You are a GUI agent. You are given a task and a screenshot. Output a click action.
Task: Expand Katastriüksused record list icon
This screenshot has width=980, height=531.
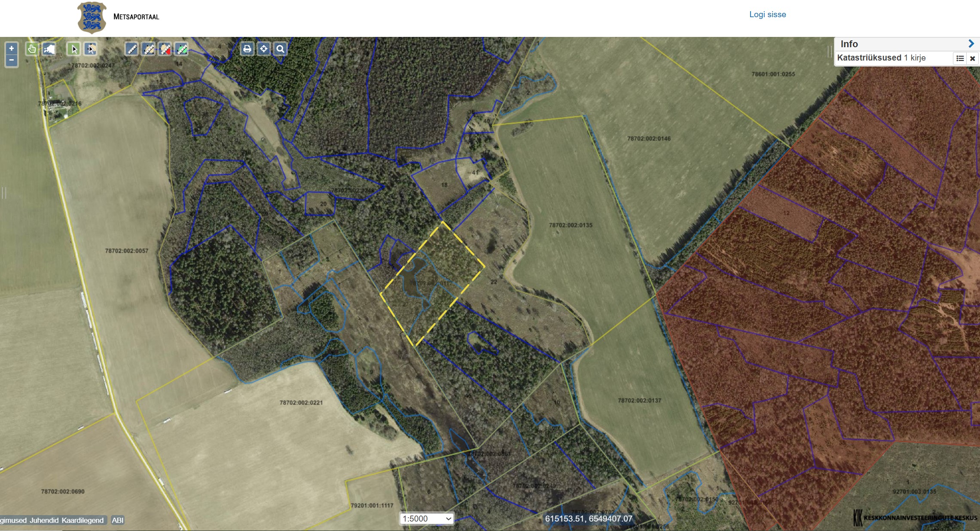[x=960, y=58]
